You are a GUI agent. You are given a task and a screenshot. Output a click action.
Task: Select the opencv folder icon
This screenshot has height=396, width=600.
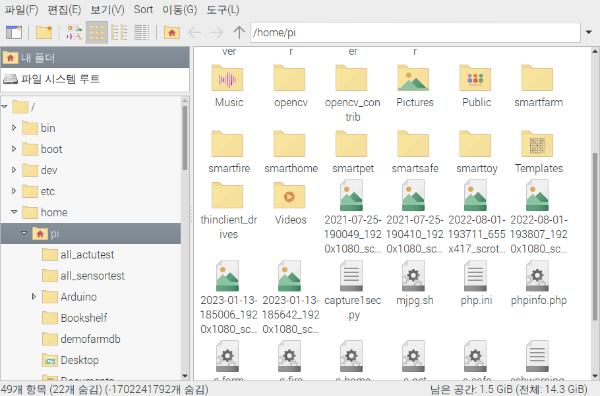click(x=290, y=78)
